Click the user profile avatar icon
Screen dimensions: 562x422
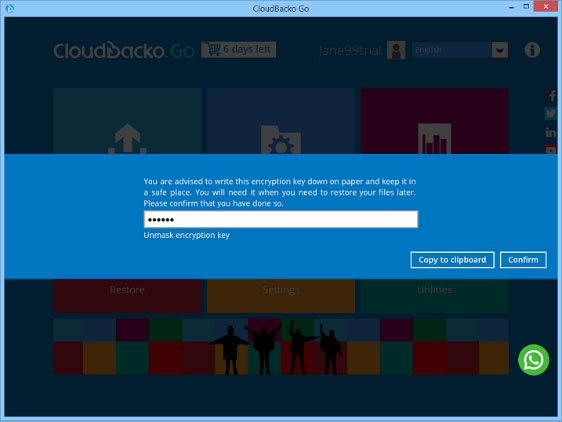tap(396, 50)
